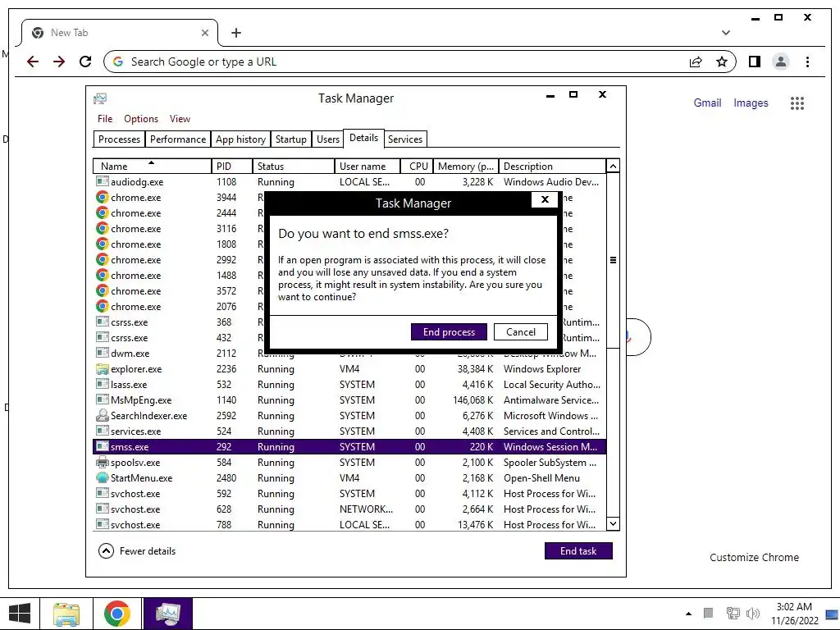This screenshot has height=630, width=840.
Task: Select the MsMpEng.exe process row
Action: click(349, 400)
